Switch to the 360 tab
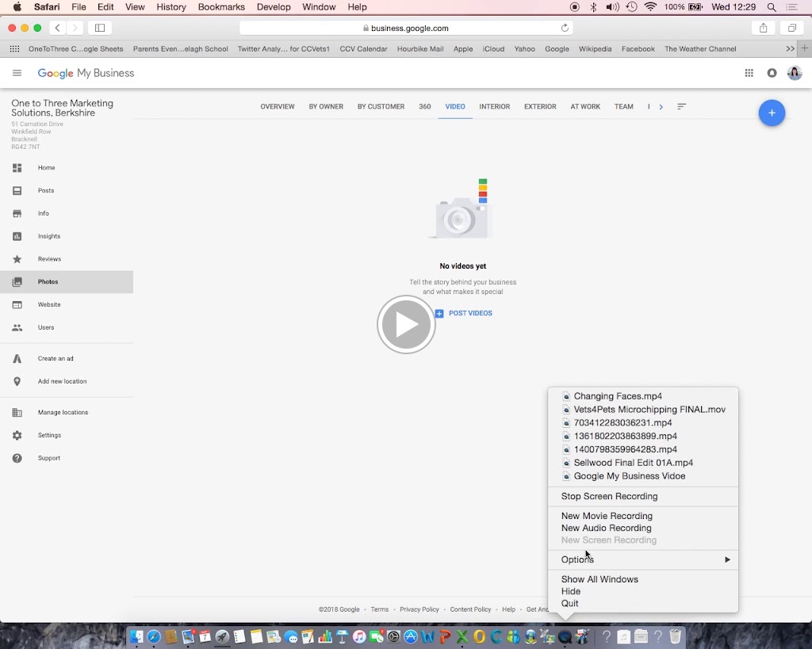 [425, 107]
